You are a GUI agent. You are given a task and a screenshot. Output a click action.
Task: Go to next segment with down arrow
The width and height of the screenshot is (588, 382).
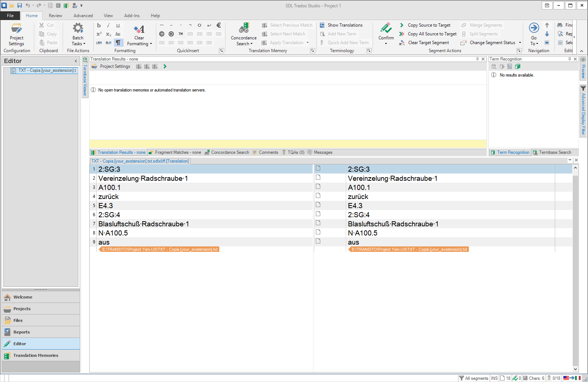pyautogui.click(x=547, y=34)
